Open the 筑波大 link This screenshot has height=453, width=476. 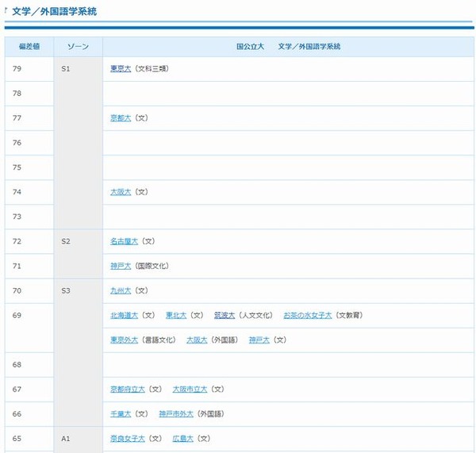(x=225, y=316)
